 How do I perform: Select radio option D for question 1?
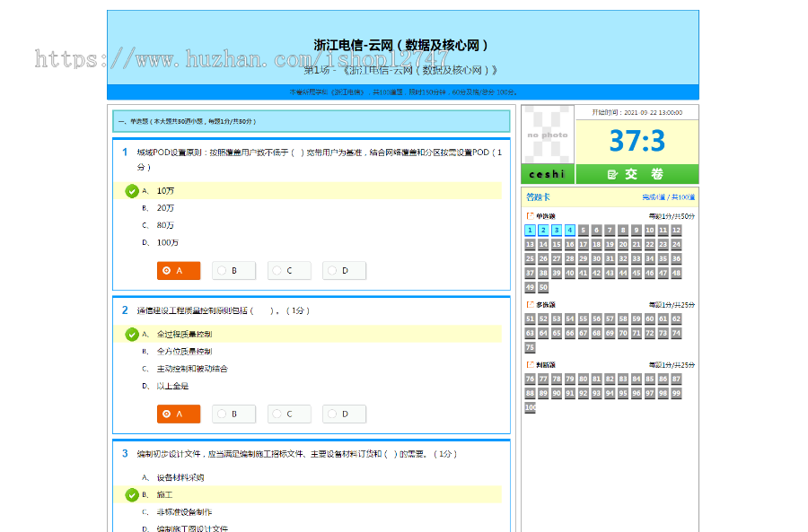coord(344,270)
